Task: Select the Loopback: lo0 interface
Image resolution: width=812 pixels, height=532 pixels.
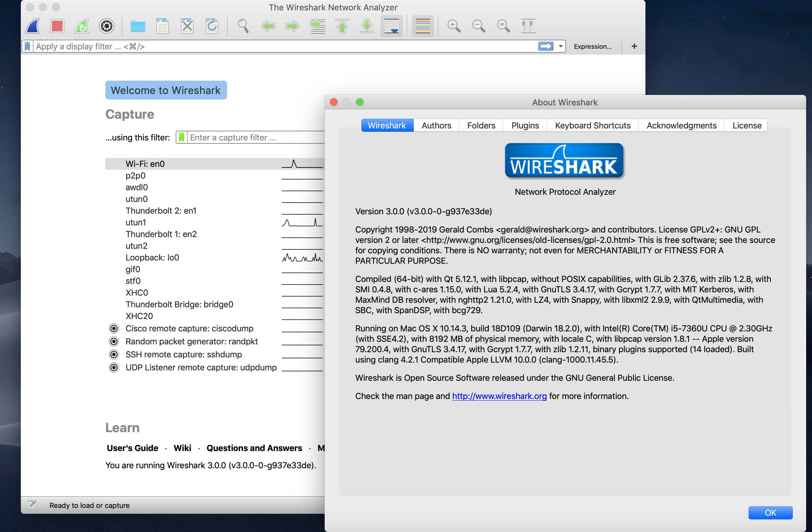Action: [214, 258]
